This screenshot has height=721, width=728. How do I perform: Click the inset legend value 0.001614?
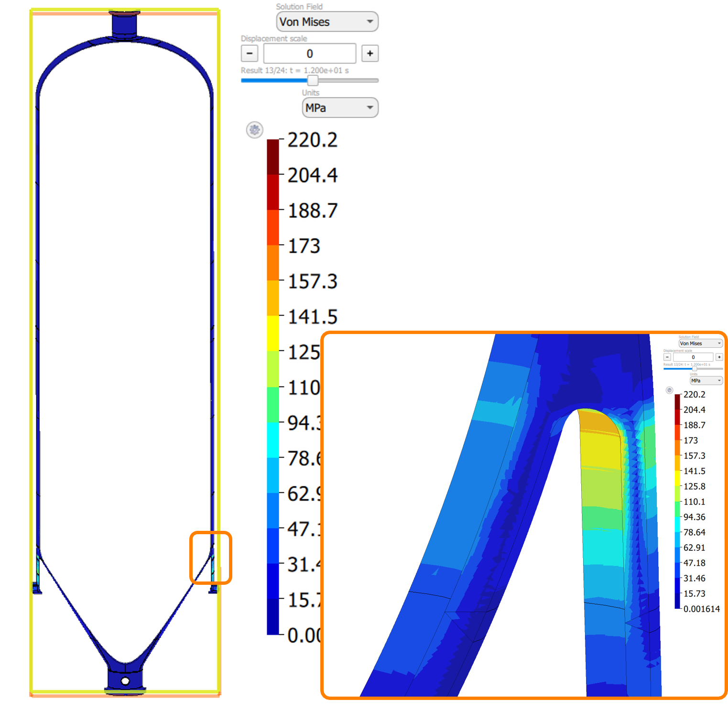702,609
